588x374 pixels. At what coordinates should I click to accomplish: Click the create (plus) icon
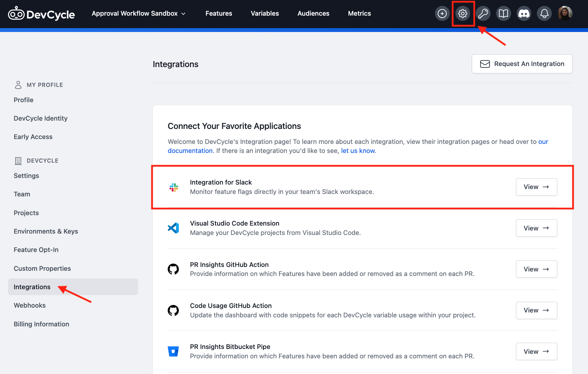pos(442,13)
